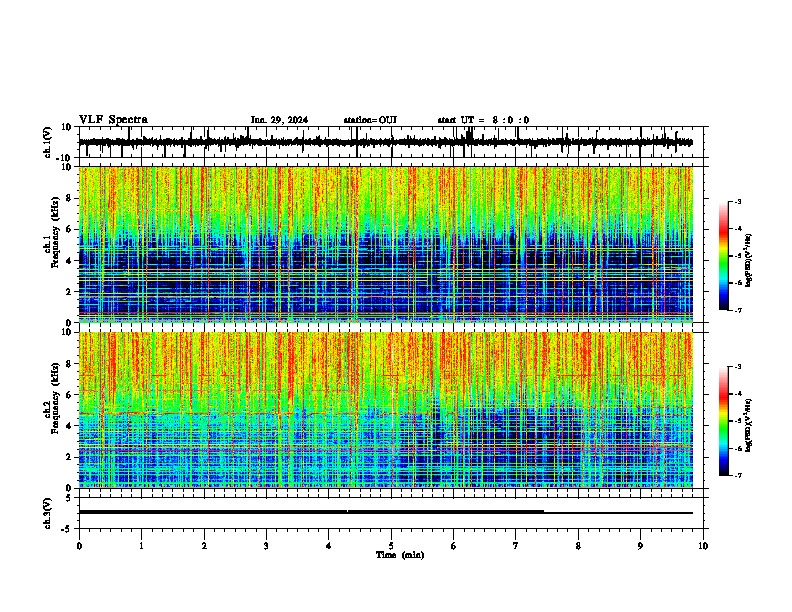Click the '8' kHz tick on ch.2 spectrogram
Viewport: 792px width, 612px height.
[x=69, y=364]
